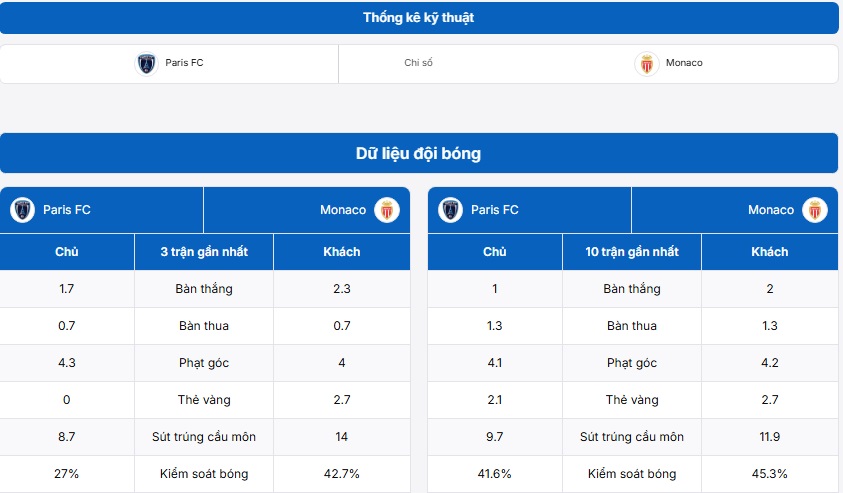This screenshot has height=493, width=843.
Task: Click the Thống kê kỹ thuật header
Action: [x=419, y=18]
